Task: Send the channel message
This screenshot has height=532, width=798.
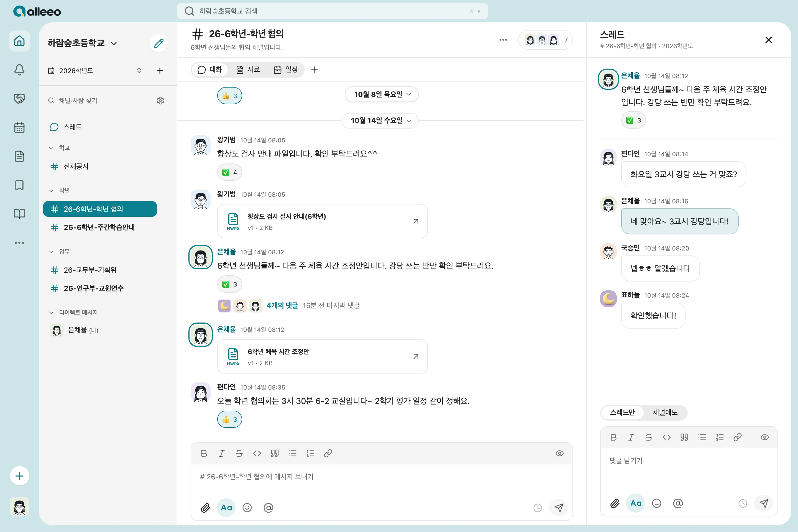Action: click(559, 508)
